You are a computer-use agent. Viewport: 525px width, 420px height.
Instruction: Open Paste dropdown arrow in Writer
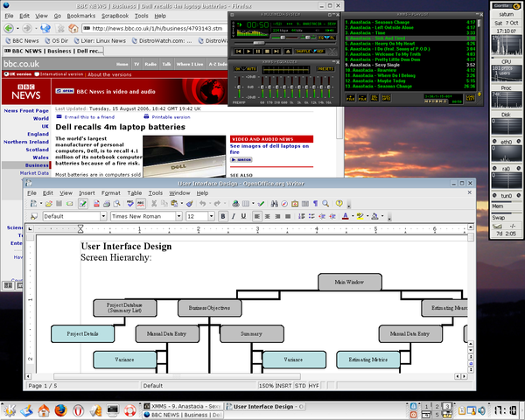pos(181,203)
